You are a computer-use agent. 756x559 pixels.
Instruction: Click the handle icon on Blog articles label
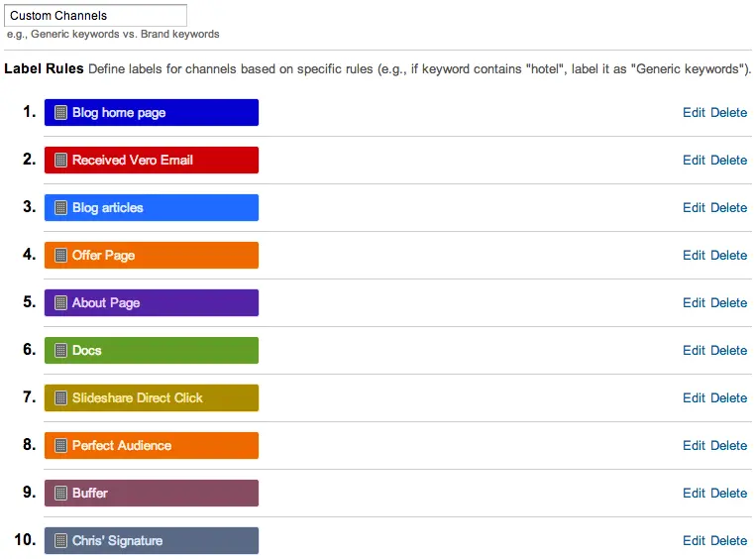[60, 208]
